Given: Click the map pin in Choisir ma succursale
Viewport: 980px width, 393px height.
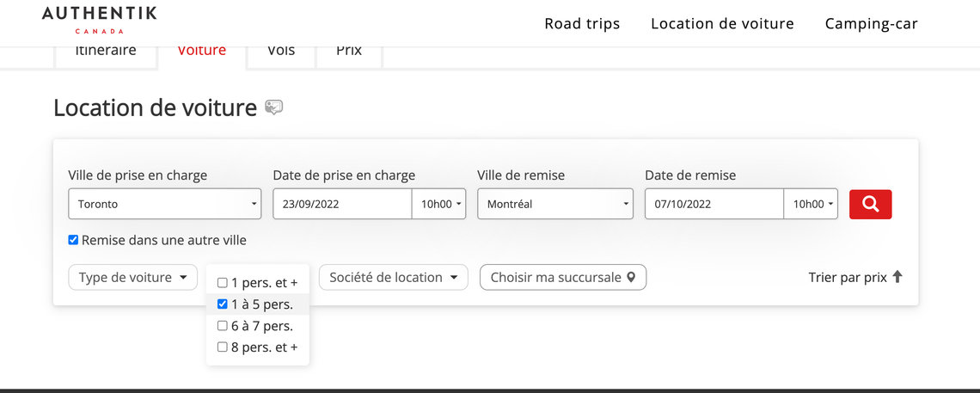Looking at the screenshot, I should pyautogui.click(x=631, y=277).
